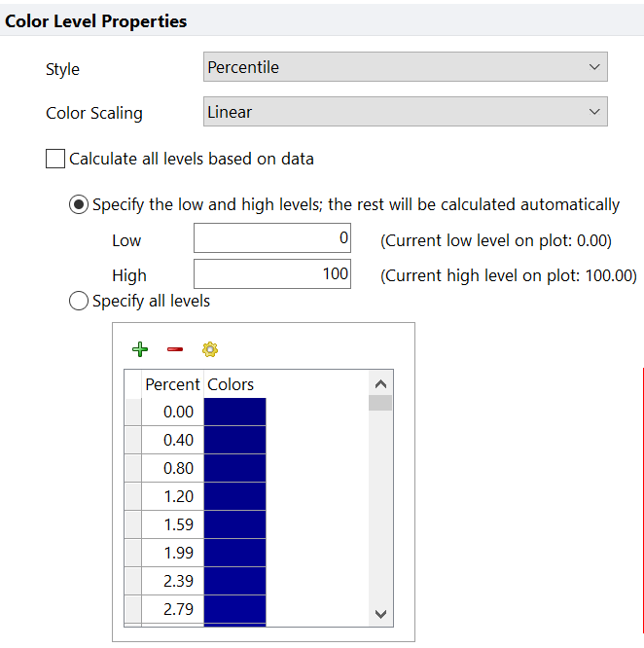Click the Low level input field
This screenshot has width=644, height=648.
pos(272,240)
